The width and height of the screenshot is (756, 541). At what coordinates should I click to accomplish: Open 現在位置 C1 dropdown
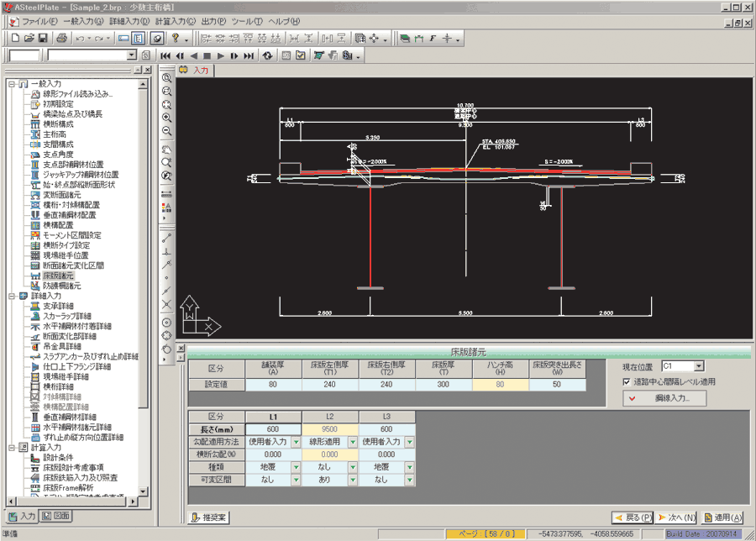coord(699,366)
